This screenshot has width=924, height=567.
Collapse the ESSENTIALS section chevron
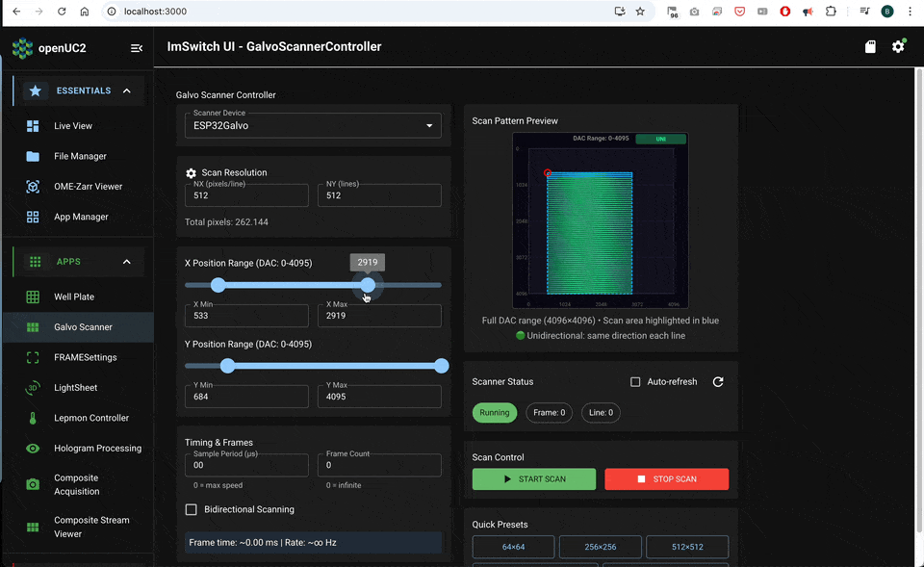126,90
